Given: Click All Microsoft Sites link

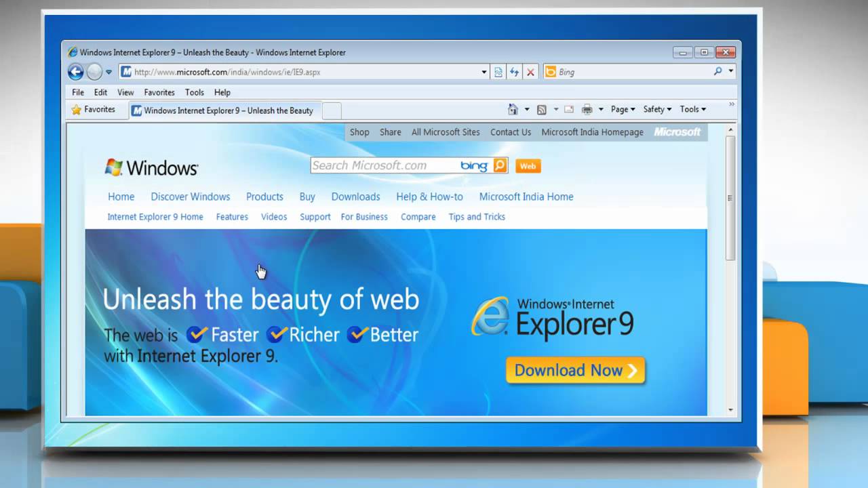Looking at the screenshot, I should 446,132.
